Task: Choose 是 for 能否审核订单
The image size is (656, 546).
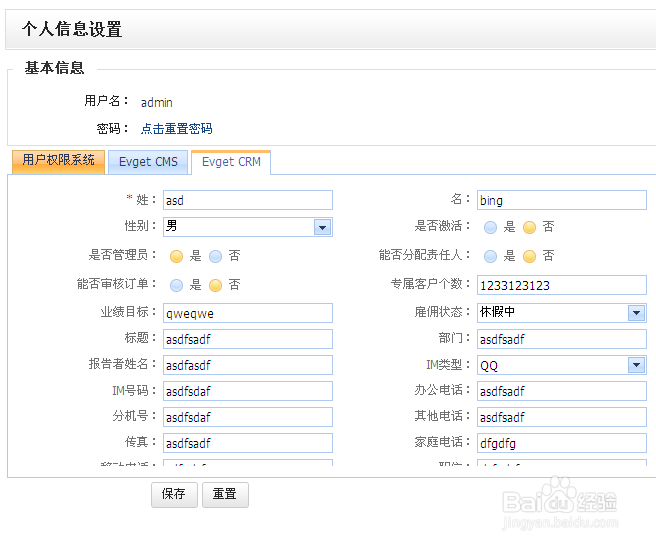Action: point(176,285)
